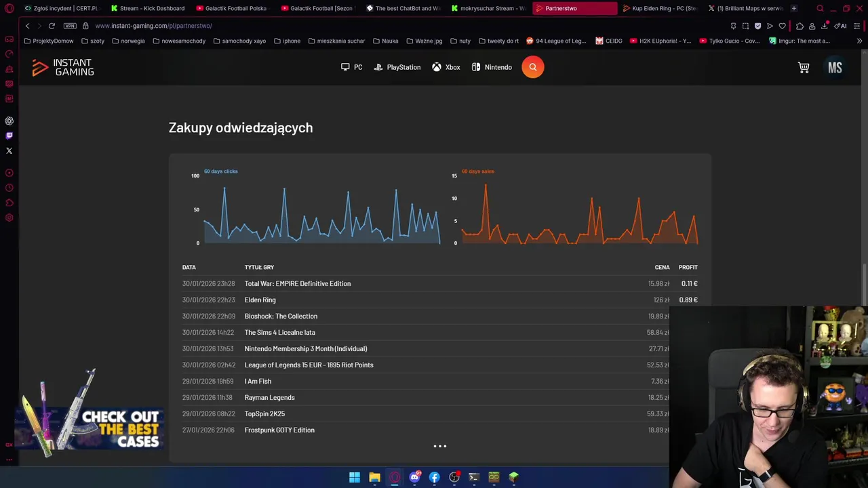Screen dimensions: 868x488
Task: Open File Explorer from taskbar
Action: [x=374, y=477]
